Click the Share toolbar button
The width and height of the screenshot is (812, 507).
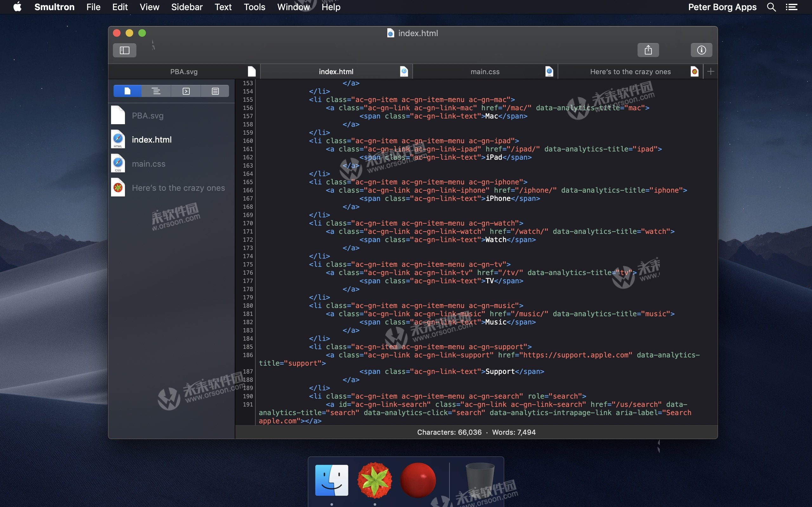click(x=648, y=50)
